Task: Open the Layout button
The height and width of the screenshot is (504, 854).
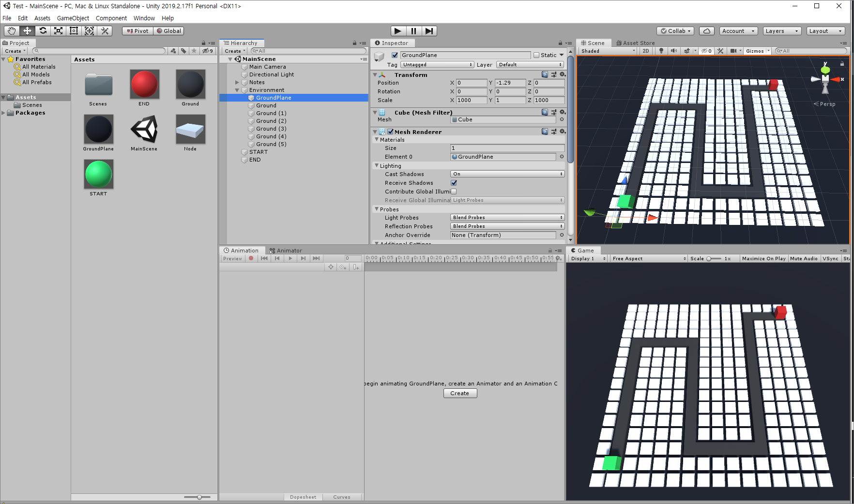Action: pyautogui.click(x=825, y=31)
